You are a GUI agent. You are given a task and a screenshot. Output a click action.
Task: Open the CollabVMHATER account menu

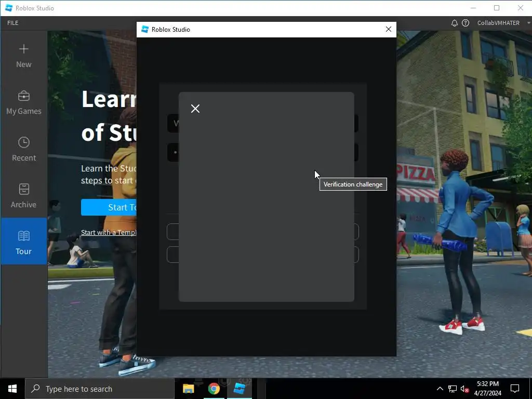coord(503,23)
